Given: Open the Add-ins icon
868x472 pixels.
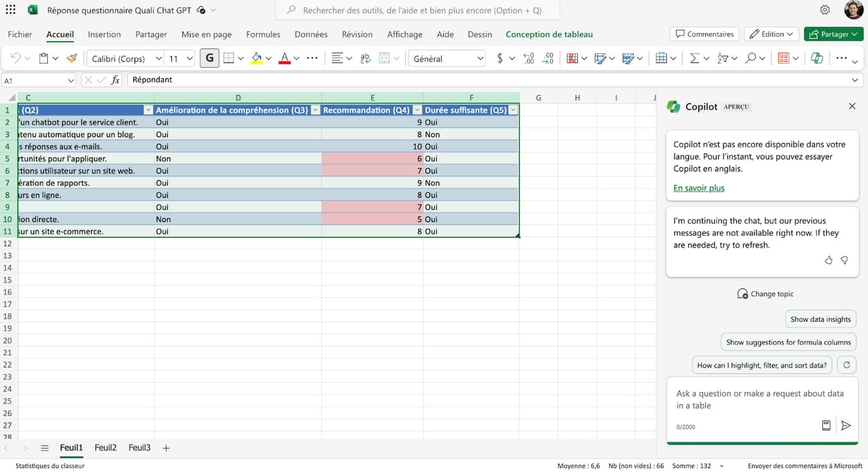Looking at the screenshot, I should click(783, 58).
